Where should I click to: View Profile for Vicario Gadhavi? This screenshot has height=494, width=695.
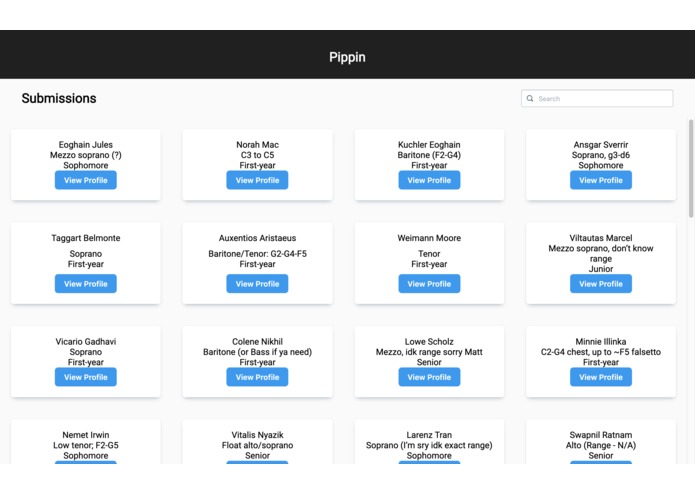86,377
